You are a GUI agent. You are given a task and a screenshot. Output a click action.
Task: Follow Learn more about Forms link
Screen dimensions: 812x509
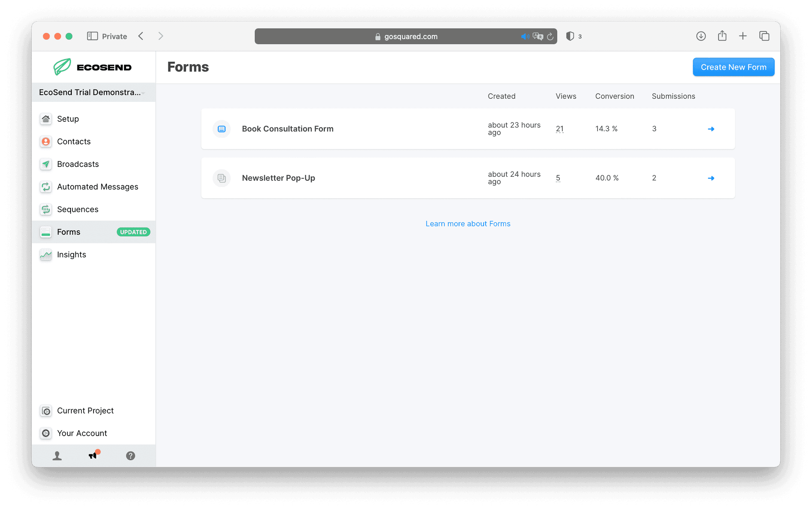tap(468, 224)
